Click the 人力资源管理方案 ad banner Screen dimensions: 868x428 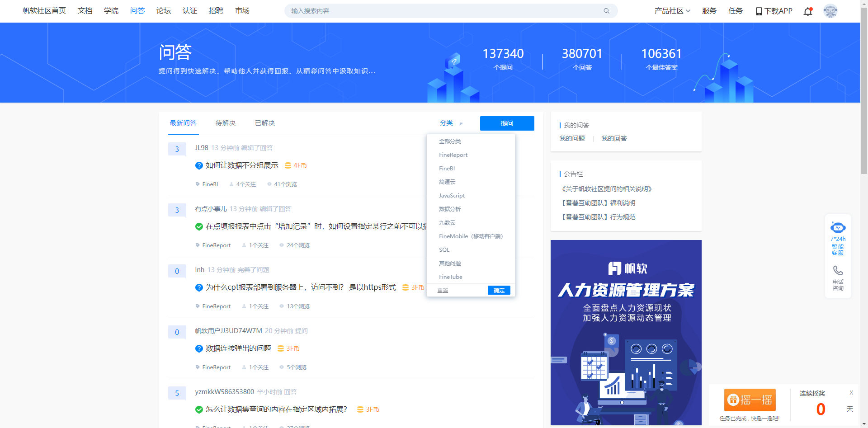pyautogui.click(x=626, y=333)
